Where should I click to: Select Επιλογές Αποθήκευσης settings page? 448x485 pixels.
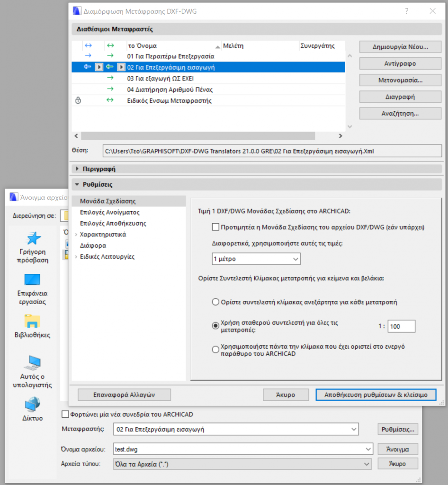(x=113, y=224)
